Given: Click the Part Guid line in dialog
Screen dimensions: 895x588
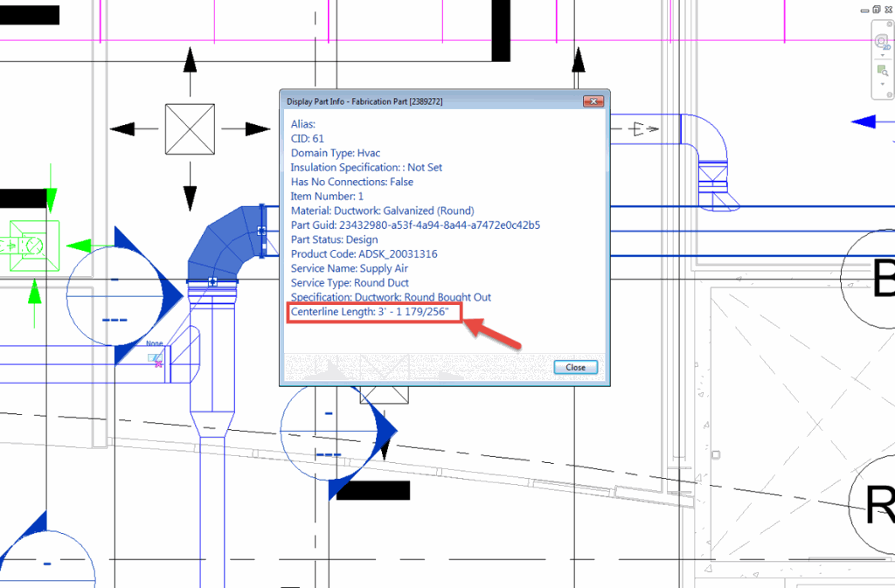Looking at the screenshot, I should click(415, 225).
